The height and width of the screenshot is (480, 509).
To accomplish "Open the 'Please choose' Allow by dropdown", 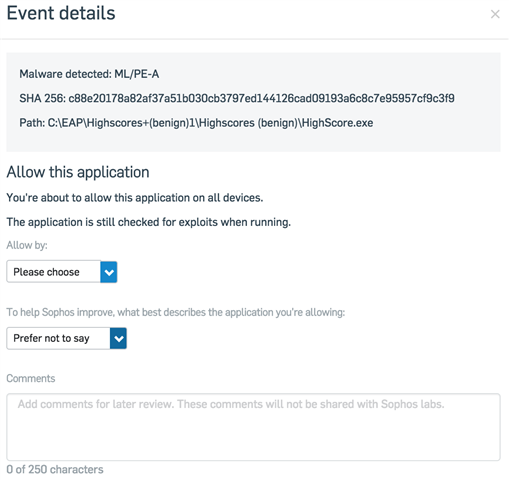I will (x=62, y=272).
